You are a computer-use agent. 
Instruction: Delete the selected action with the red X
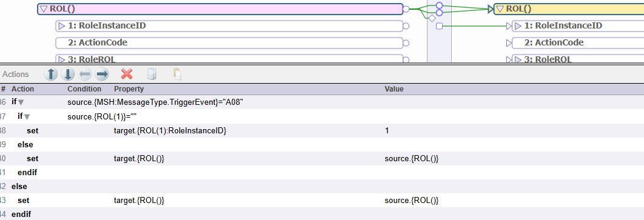[127, 75]
